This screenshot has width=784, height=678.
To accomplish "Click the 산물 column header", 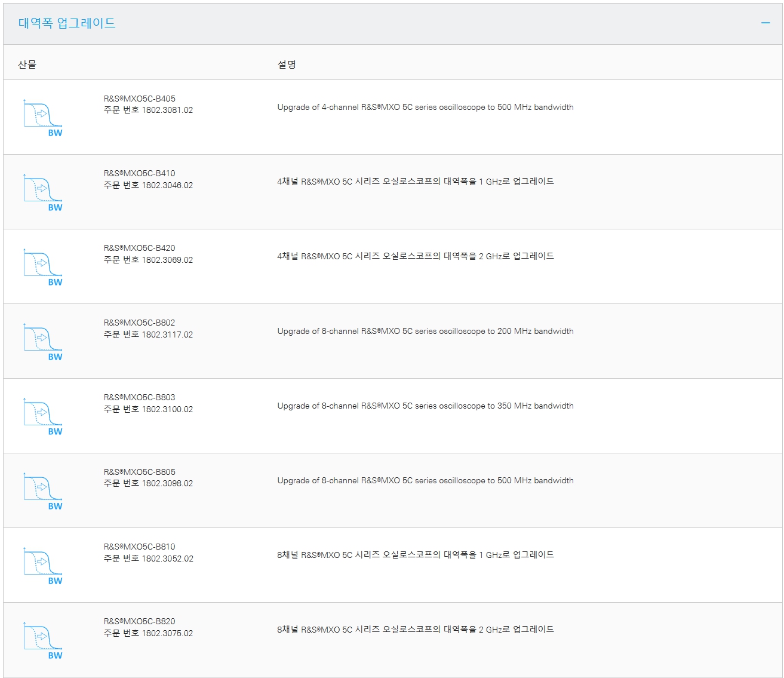I will point(27,65).
